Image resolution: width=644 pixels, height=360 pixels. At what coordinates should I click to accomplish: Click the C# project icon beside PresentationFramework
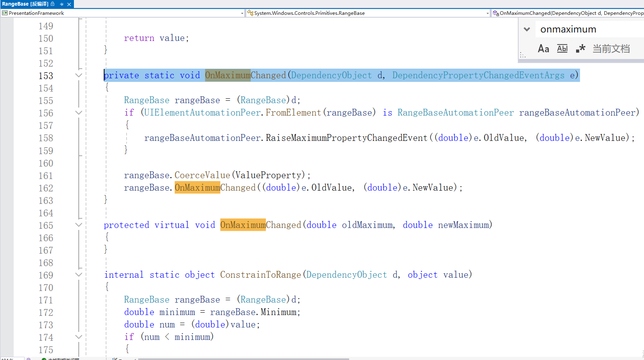click(x=5, y=13)
